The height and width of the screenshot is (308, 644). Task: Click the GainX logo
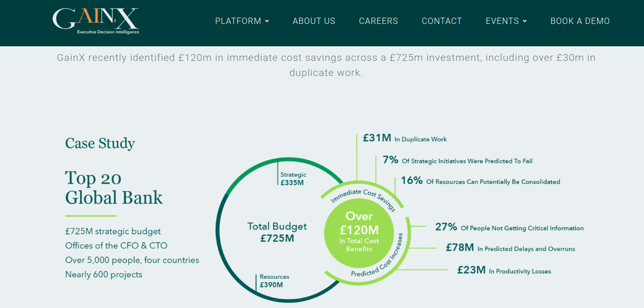tap(96, 21)
